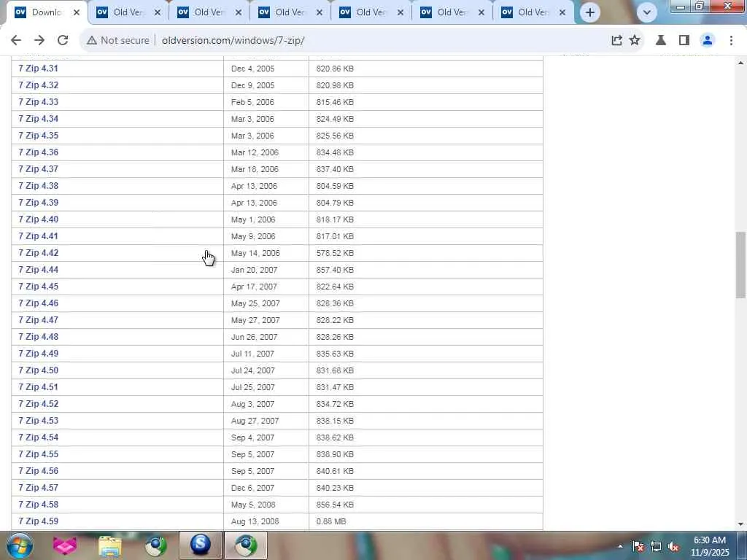Open the 7 Zip 4.37 link
Screen dimensions: 747x560
tap(38, 169)
